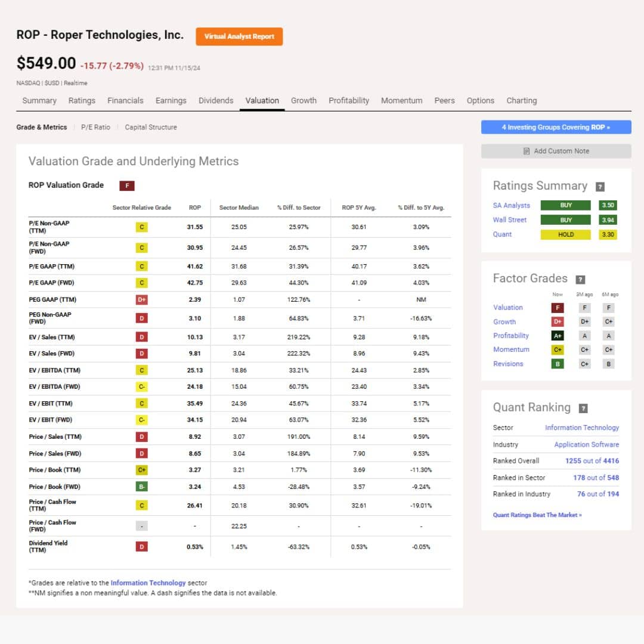644x644 pixels.
Task: Click Momentum C+ grade badge under Now
Action: 558,349
